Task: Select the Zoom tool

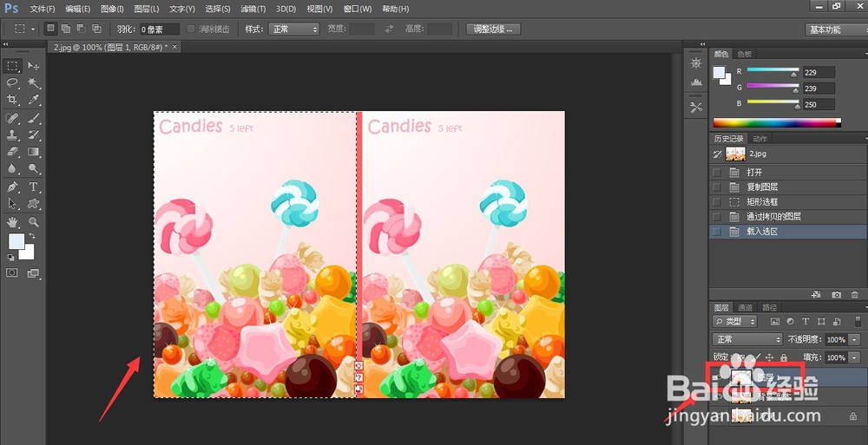Action: (33, 222)
